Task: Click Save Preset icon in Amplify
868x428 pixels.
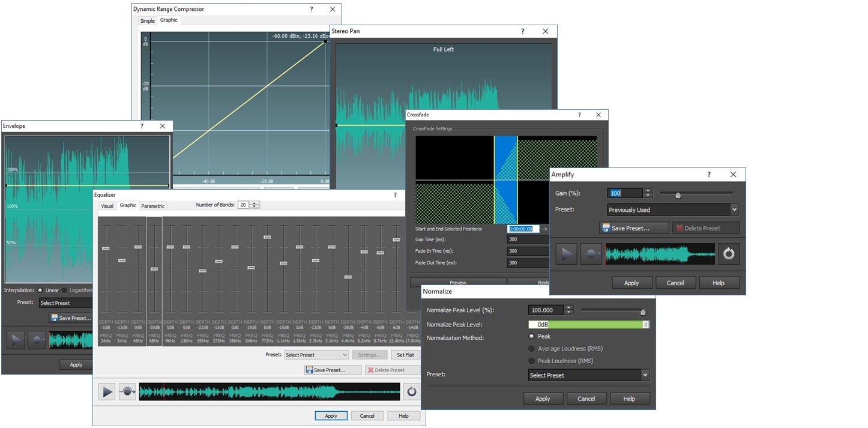Action: point(606,228)
